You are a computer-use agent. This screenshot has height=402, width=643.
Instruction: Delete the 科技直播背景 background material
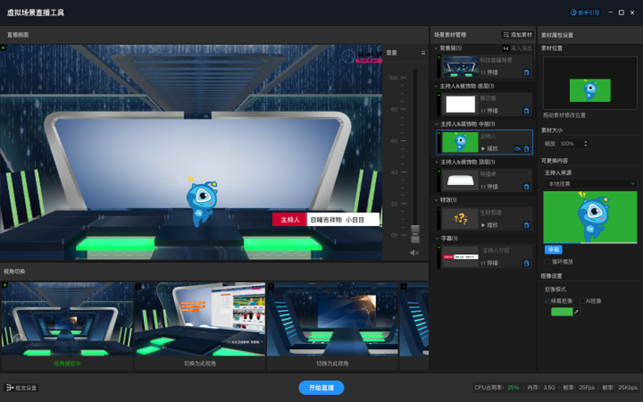point(527,73)
